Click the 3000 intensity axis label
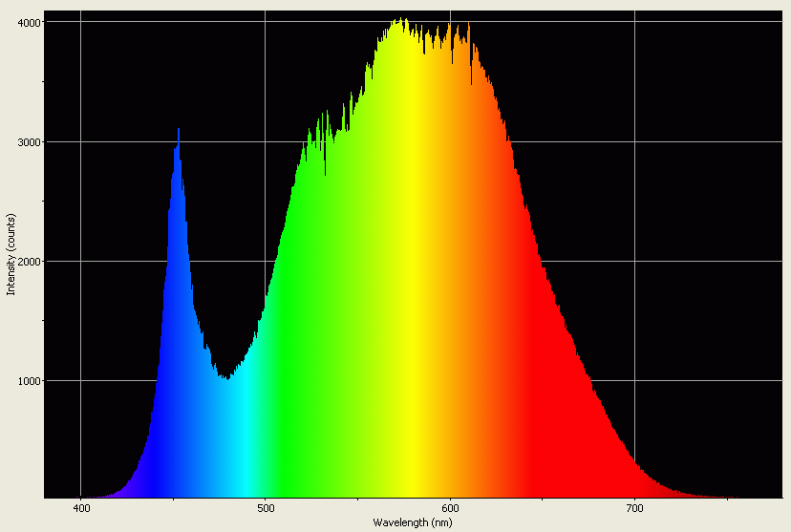Screen dimensions: 791x532 (x=29, y=142)
